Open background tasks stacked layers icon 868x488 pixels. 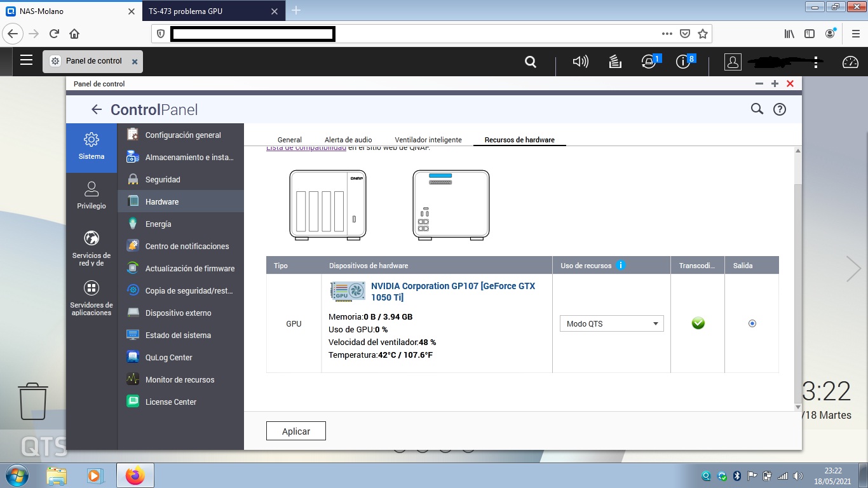[x=614, y=62]
